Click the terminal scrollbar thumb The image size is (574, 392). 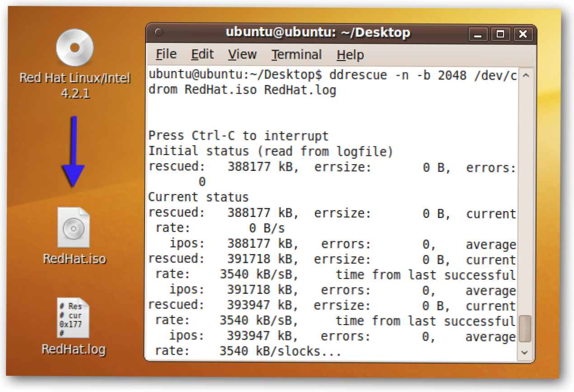click(x=525, y=329)
